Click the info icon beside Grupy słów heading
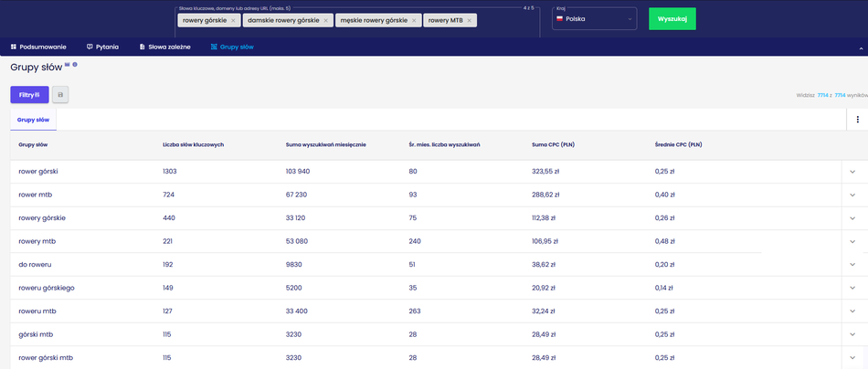 (75, 65)
